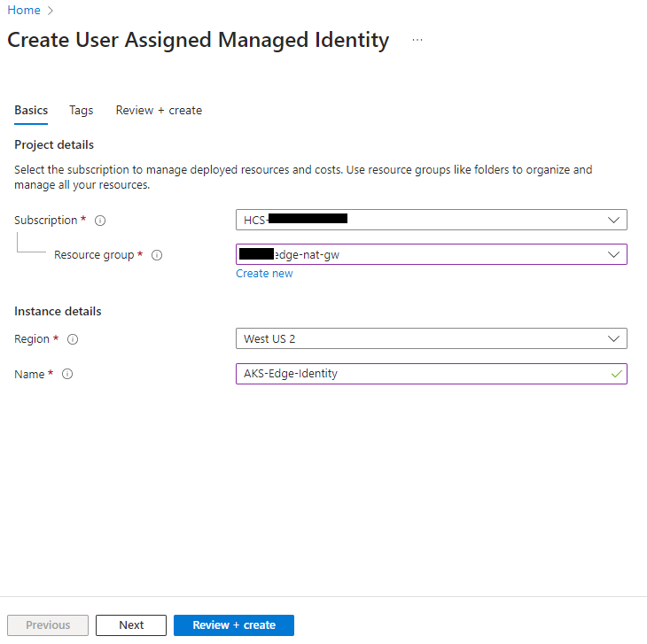
Task: Expand the Region dropdown showing West US 2
Action: [x=432, y=338]
